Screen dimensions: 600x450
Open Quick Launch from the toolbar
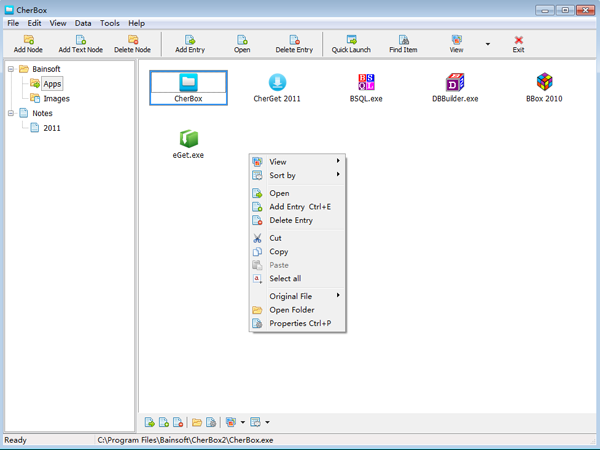pyautogui.click(x=351, y=44)
